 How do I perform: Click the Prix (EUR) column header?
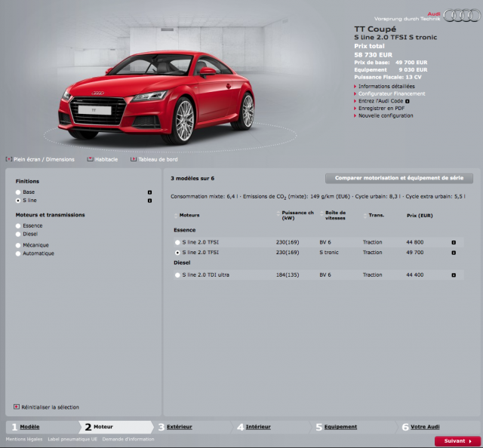click(x=420, y=216)
